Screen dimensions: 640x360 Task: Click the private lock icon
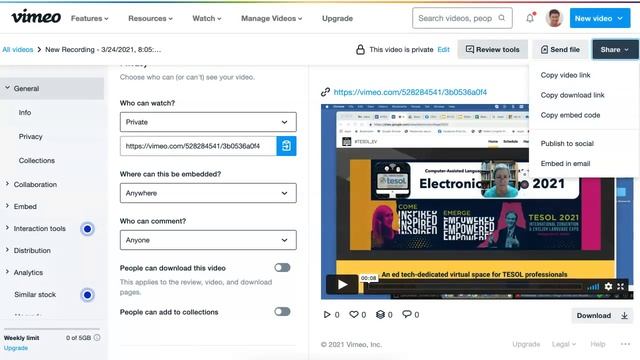(x=360, y=49)
